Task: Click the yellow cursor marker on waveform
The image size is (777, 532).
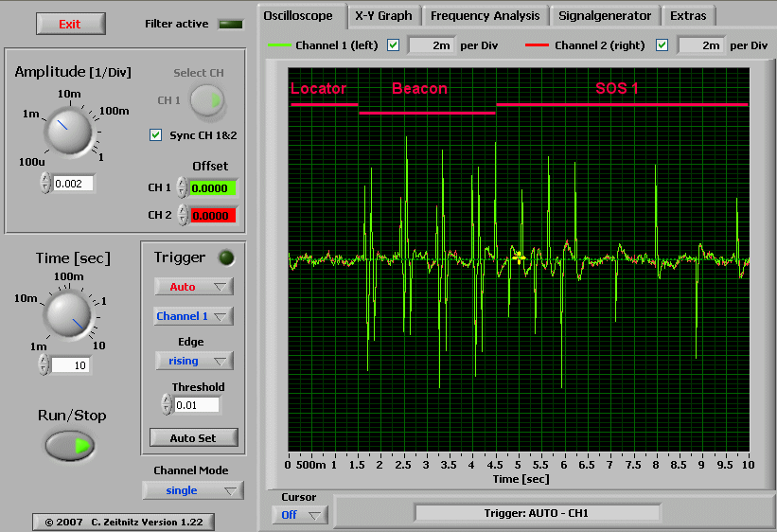Action: [x=519, y=257]
